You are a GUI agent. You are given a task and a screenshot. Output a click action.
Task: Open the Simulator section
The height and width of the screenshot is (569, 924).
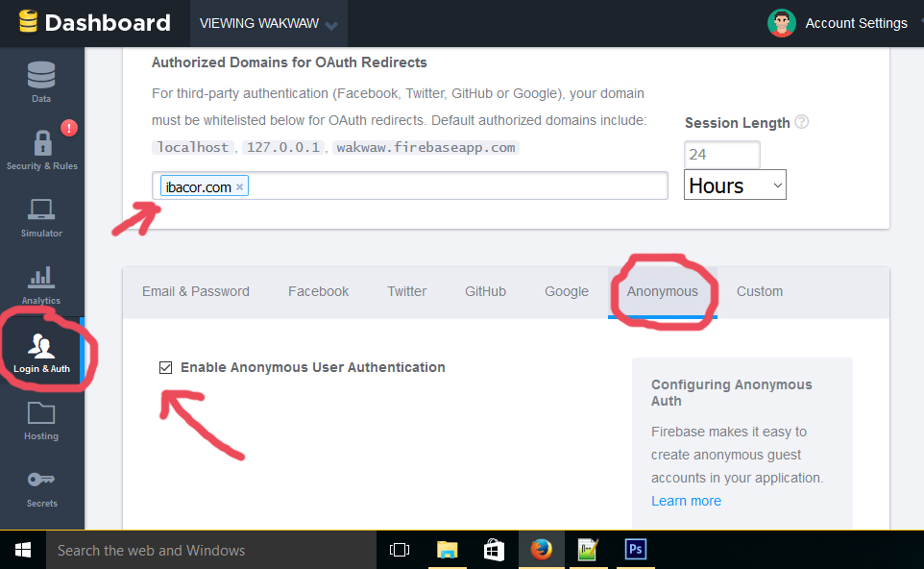tap(41, 217)
